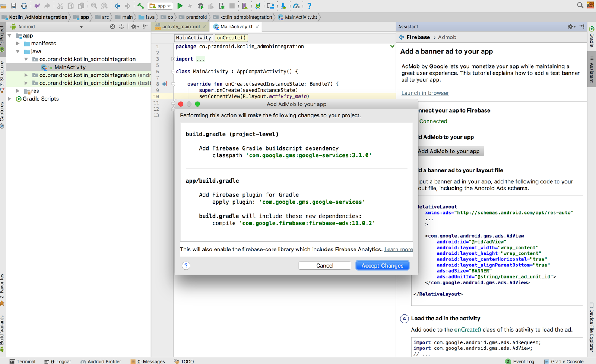Expand the (test) package node
Screen dimensions: 596x364
(x=26, y=83)
